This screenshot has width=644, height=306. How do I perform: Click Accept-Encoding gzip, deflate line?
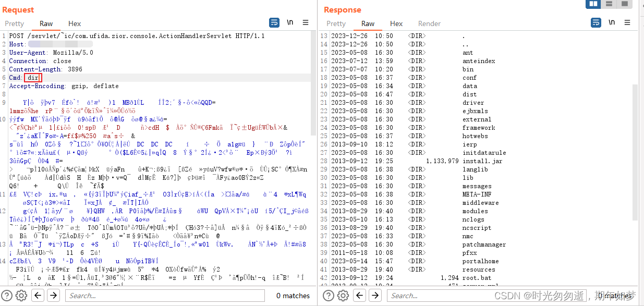[x=64, y=86]
